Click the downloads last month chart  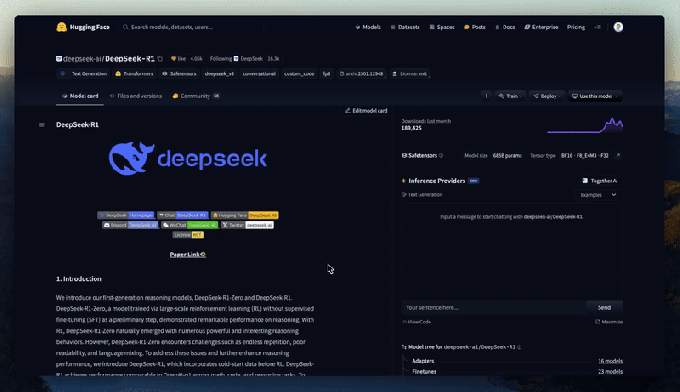click(585, 125)
